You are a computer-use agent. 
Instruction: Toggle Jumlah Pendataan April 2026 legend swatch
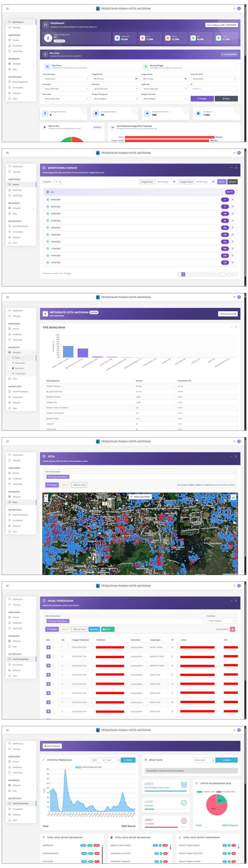coord(78,767)
